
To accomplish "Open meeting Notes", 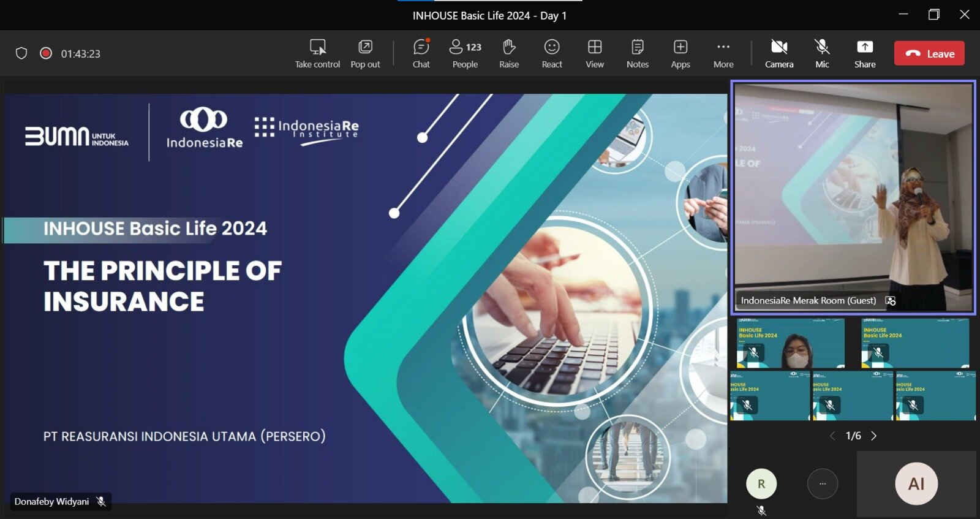I will pos(638,53).
